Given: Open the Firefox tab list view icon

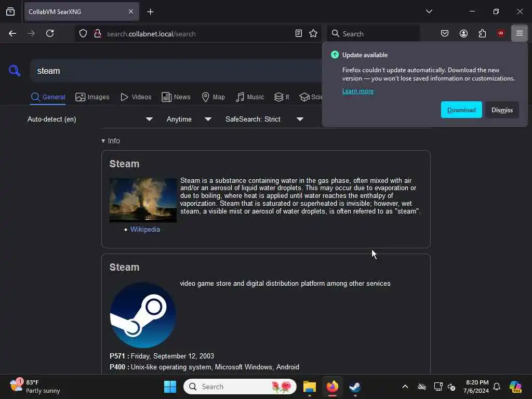Looking at the screenshot, I should pos(10,11).
